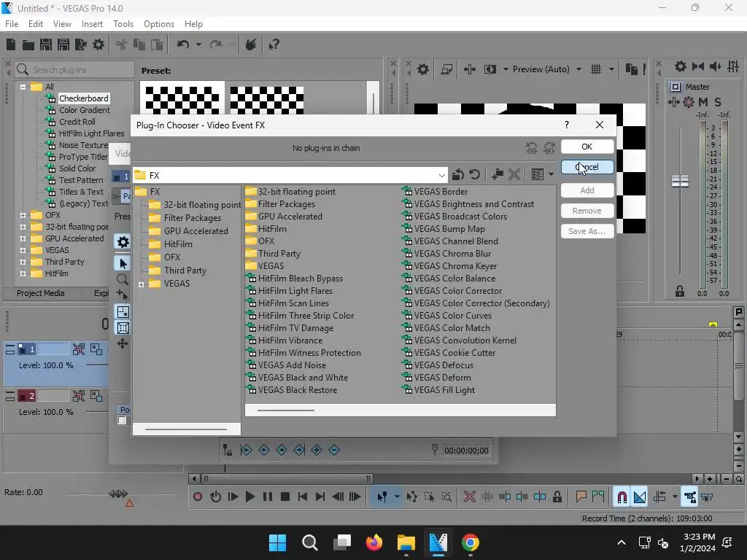Click Cancel in the Plug-In Chooser
747x560 pixels.
point(587,167)
